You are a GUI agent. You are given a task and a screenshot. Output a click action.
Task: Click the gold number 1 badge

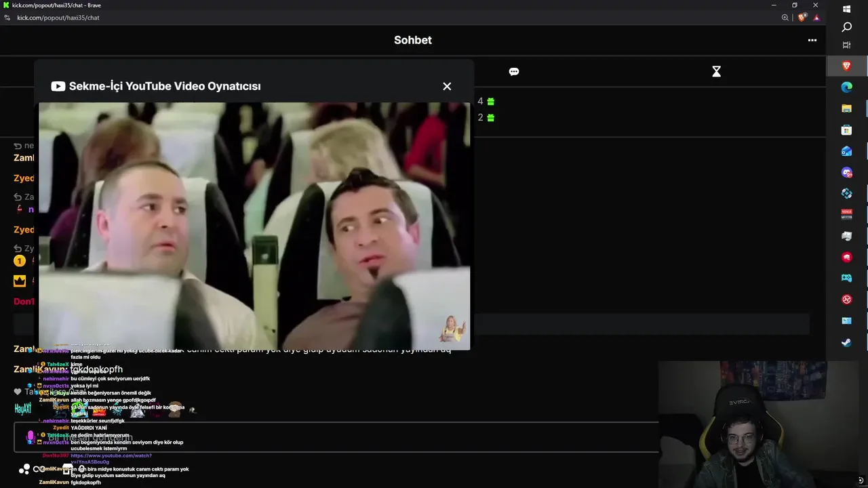click(20, 261)
